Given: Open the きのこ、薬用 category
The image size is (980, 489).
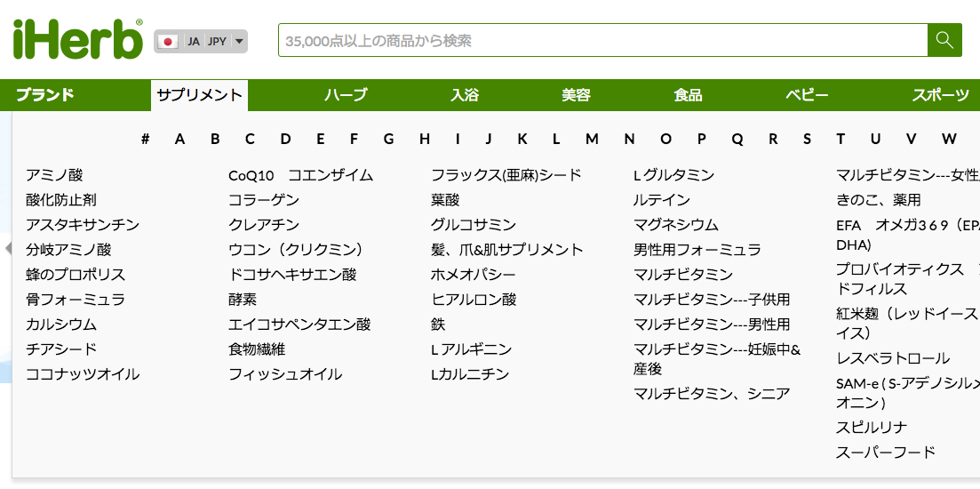Looking at the screenshot, I should [x=879, y=200].
